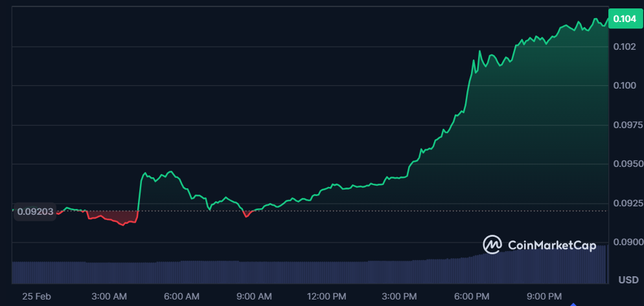This screenshot has width=644, height=306.
Task: Select the 6:00 PM time label
Action: point(472,296)
